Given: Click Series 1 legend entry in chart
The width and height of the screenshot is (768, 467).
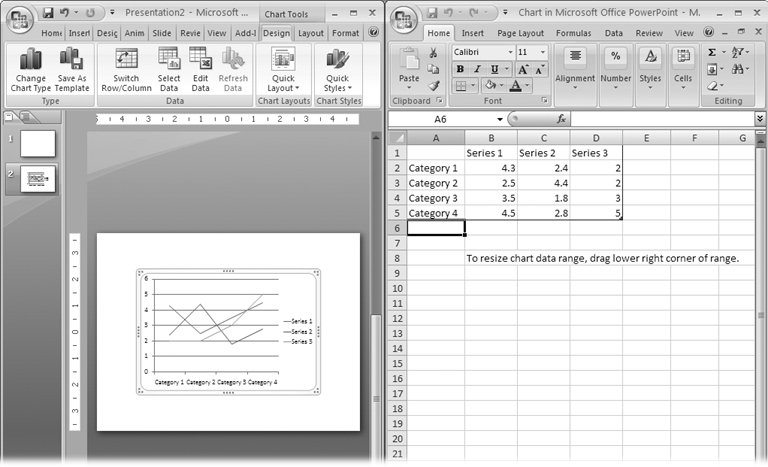Looking at the screenshot, I should pyautogui.click(x=298, y=321).
